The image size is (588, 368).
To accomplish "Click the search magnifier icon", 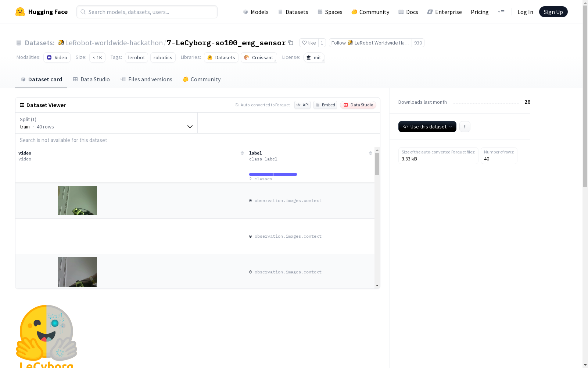I will coord(83,12).
